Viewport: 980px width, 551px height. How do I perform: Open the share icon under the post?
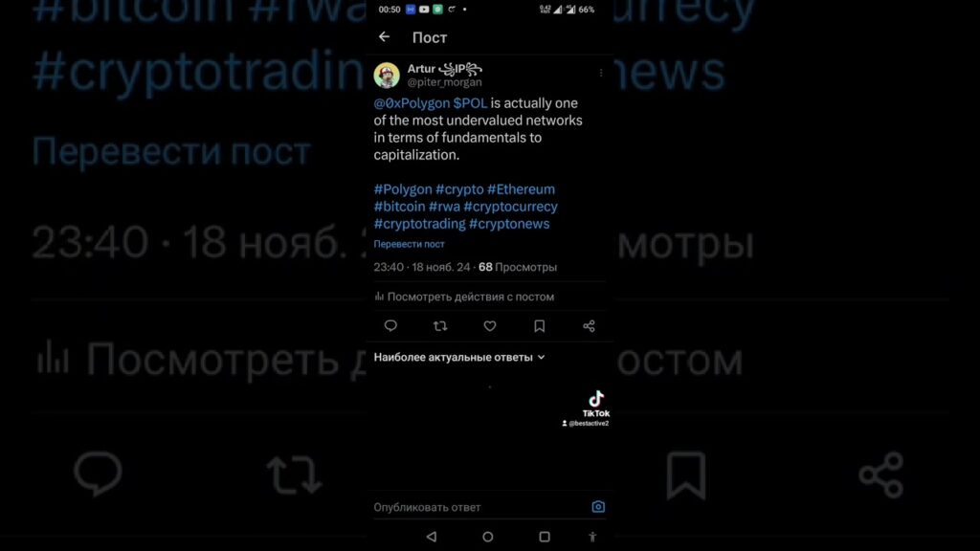pos(589,325)
